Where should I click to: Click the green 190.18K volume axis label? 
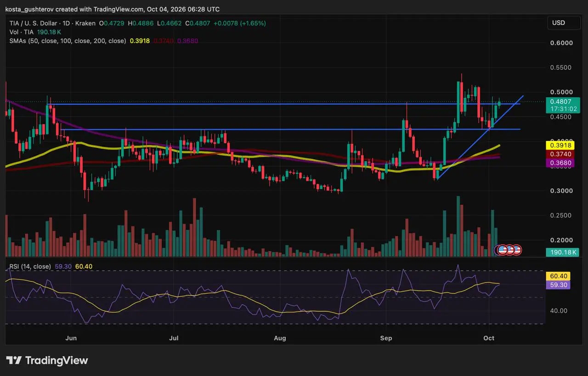(562, 252)
